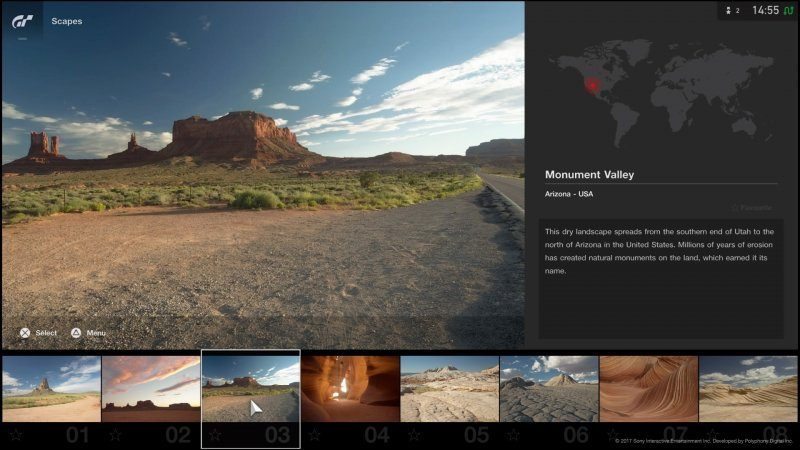The image size is (800, 450).
Task: Toggle favorite star for scape 02
Action: click(x=116, y=435)
